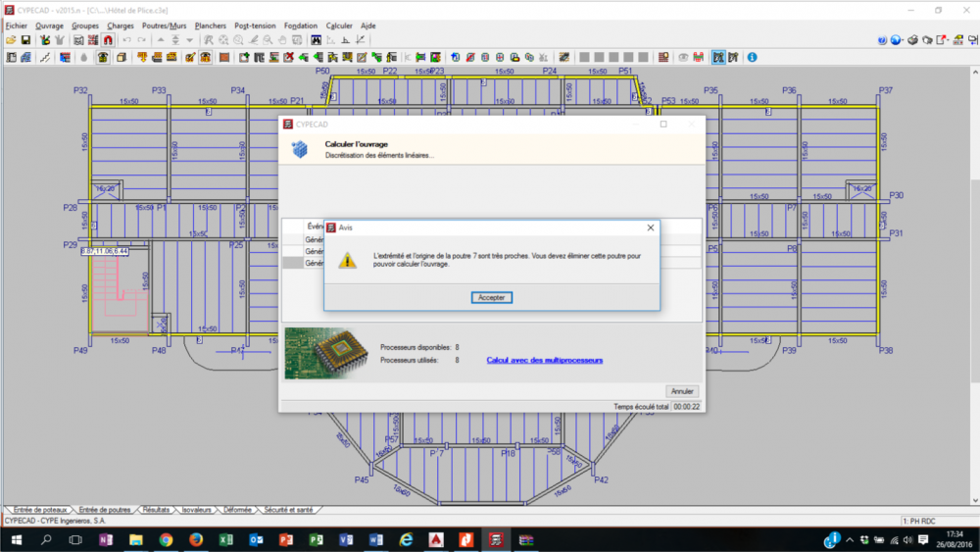Click the open file folder icon
The width and height of the screenshot is (980, 552).
(11, 40)
